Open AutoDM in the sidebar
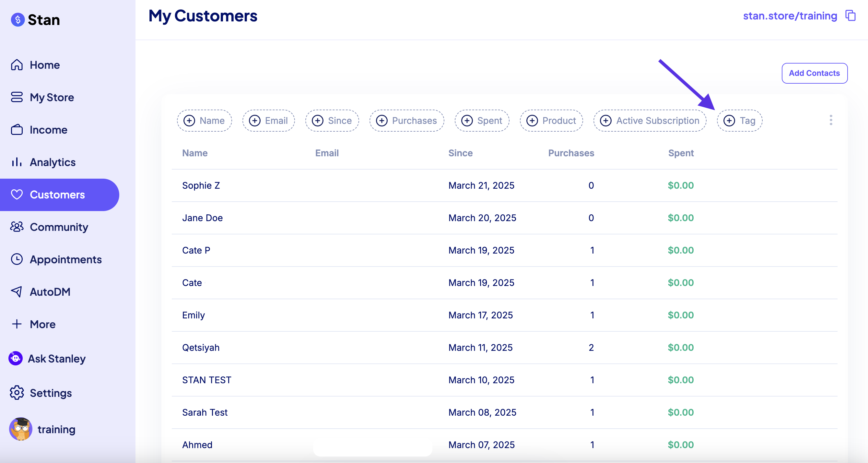The image size is (868, 463). point(50,292)
